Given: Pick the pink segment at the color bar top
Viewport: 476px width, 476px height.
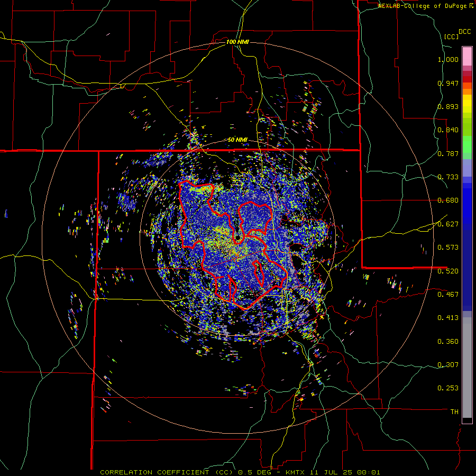Looking at the screenshot, I should [467, 57].
